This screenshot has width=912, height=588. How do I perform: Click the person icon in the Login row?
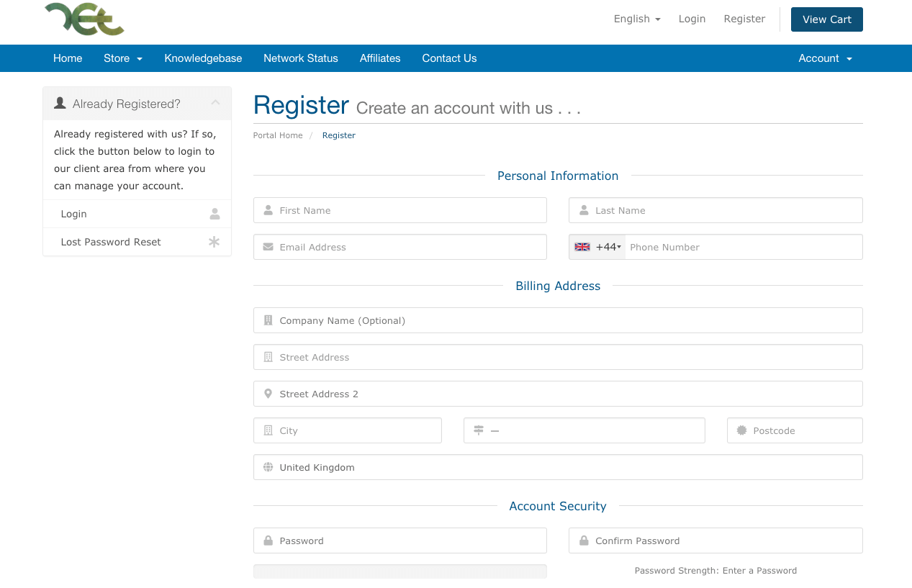click(x=215, y=214)
